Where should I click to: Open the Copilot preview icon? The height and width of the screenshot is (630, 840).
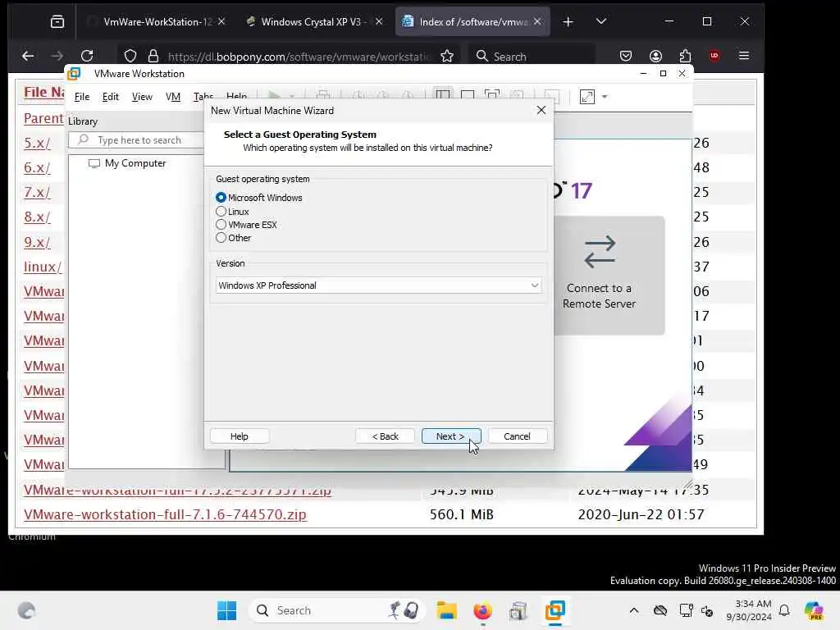pyautogui.click(x=813, y=610)
